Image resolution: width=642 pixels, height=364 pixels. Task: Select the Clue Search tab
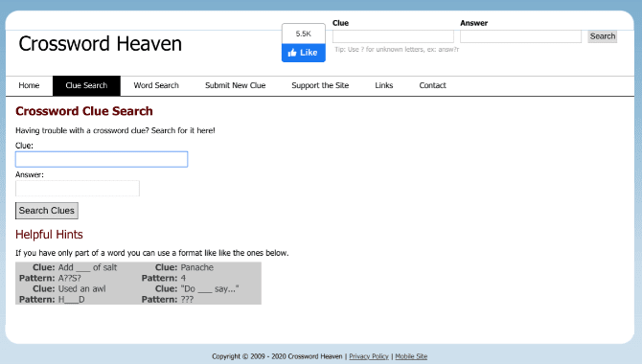click(86, 85)
